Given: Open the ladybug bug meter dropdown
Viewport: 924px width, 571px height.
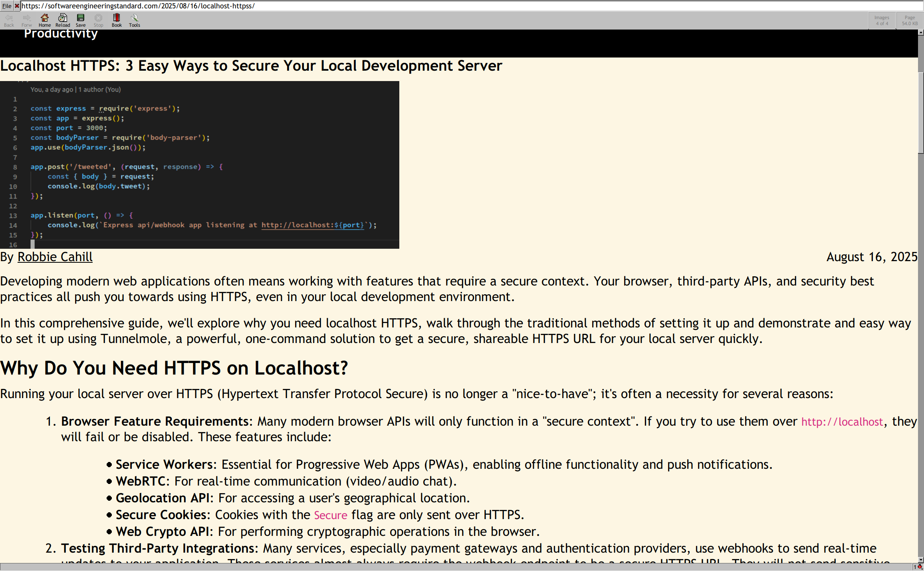Looking at the screenshot, I should coord(920,567).
